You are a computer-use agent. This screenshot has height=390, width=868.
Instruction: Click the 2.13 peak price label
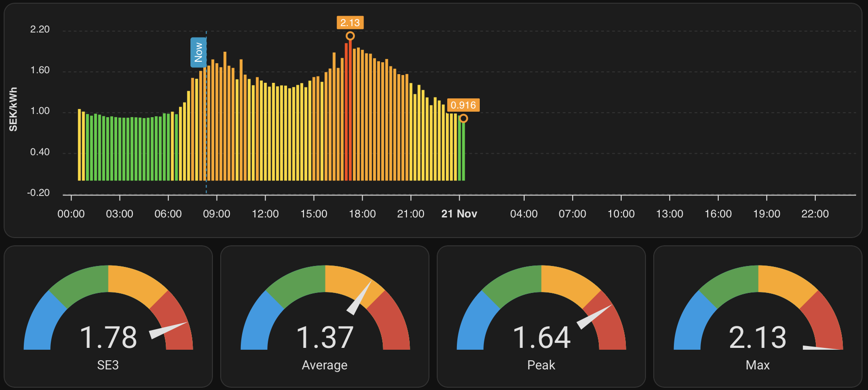click(x=350, y=23)
